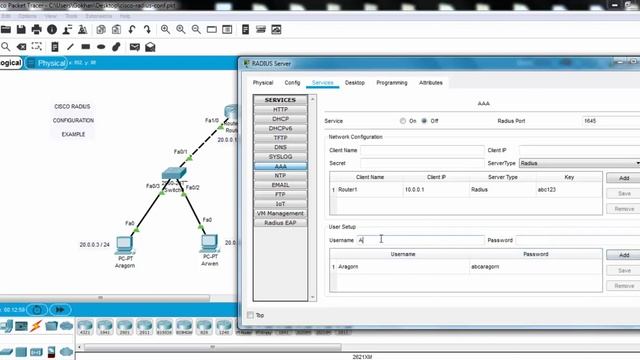The height and width of the screenshot is (360, 640).
Task: Click the Copy icon in the toolbar
Action: (101, 29)
